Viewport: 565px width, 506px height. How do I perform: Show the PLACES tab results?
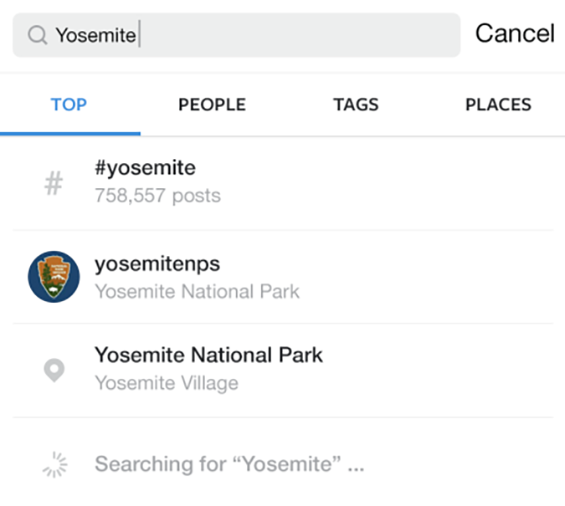[498, 105]
